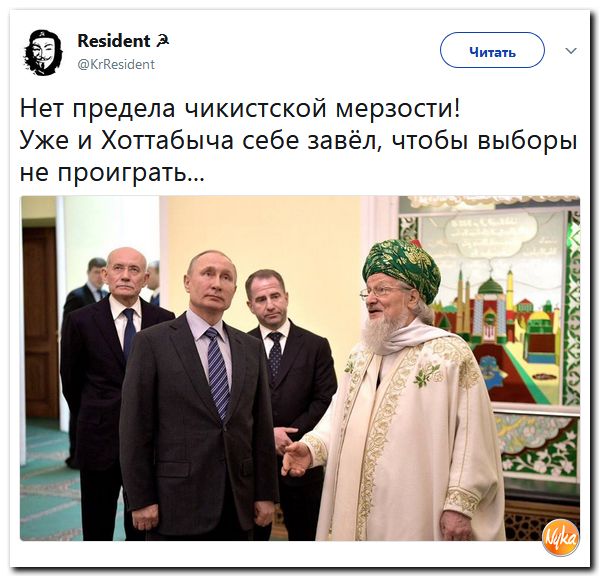Open the @KrResident handle link

pos(116,64)
